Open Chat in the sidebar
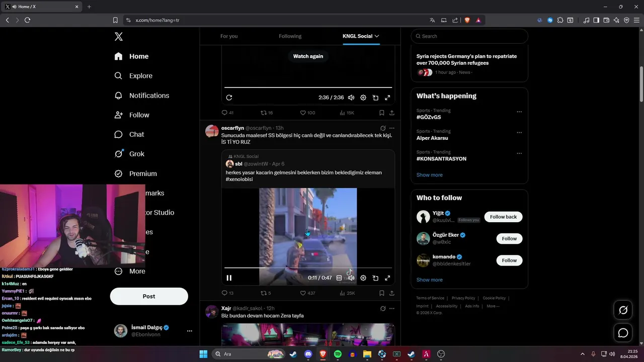Screen dimensions: 644x362 tap(129, 134)
